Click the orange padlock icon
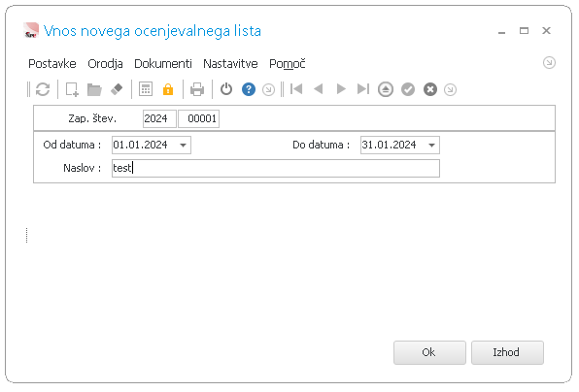This screenshot has height=392, width=579. (x=168, y=89)
